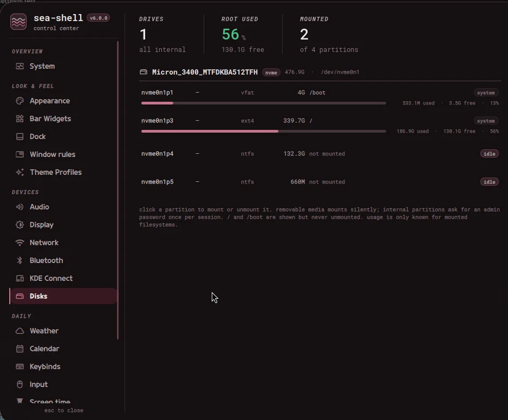Switch to Display settings
The width and height of the screenshot is (508, 420).
(63, 225)
